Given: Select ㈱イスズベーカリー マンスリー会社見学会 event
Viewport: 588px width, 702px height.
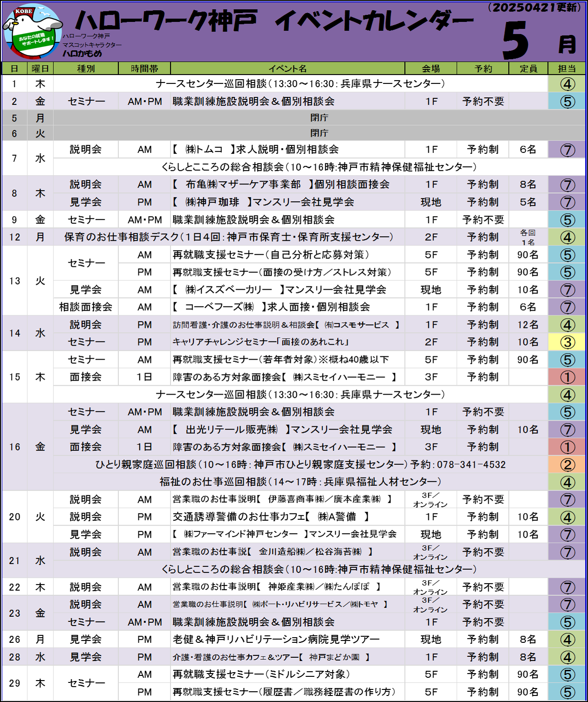Looking at the screenshot, I should click(x=279, y=290).
